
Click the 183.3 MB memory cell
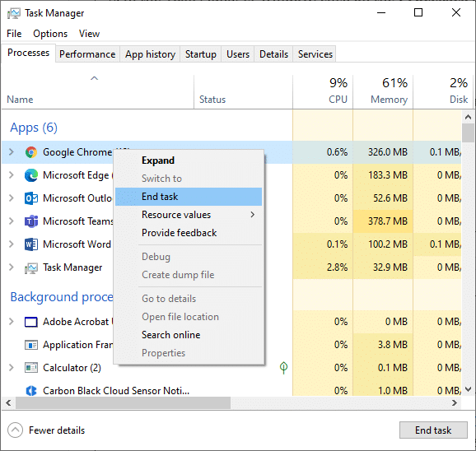click(x=383, y=175)
